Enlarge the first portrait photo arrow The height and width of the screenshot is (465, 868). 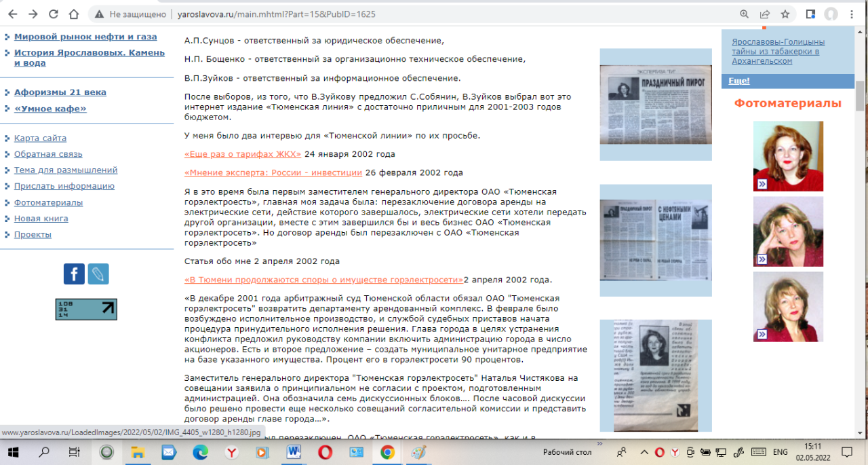(762, 184)
